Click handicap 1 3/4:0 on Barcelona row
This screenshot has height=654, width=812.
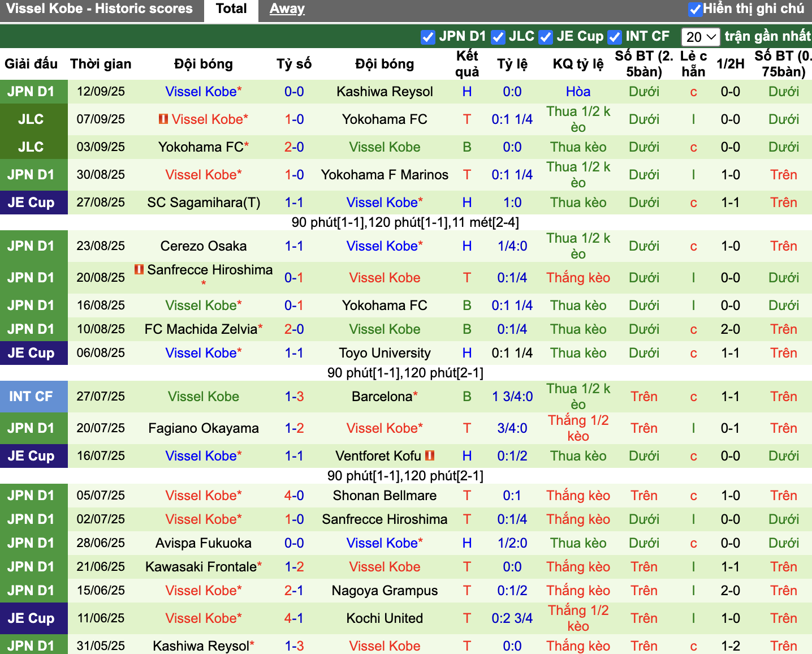click(512, 397)
